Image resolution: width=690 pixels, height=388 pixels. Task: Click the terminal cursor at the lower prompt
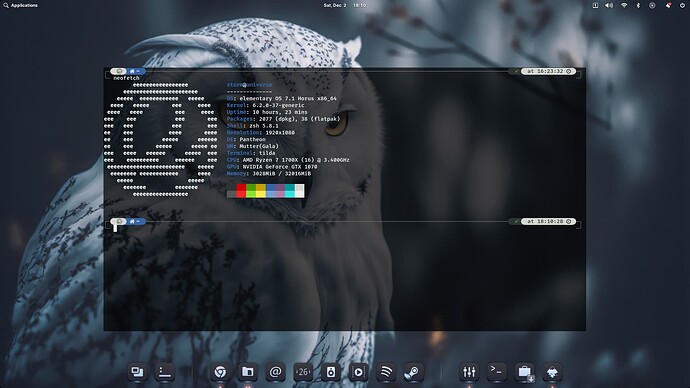click(115, 228)
